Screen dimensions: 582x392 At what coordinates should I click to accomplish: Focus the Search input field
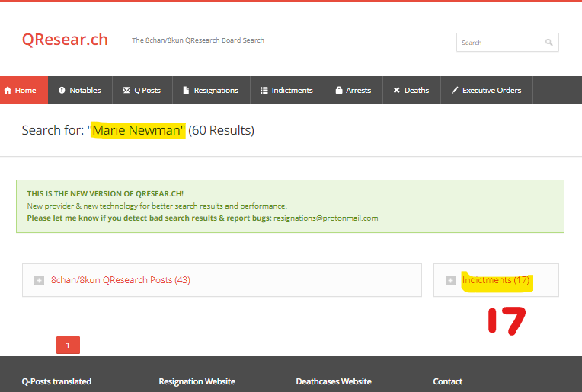pyautogui.click(x=507, y=43)
